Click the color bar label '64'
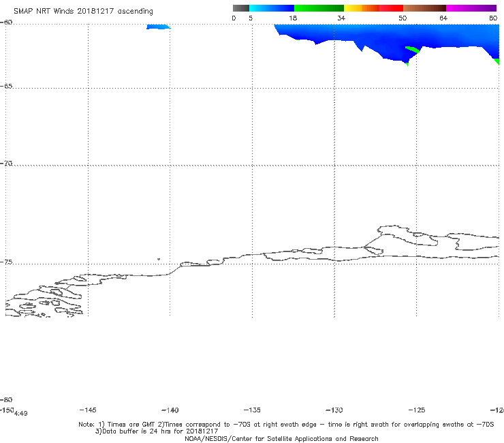Image resolution: width=504 pixels, height=443 pixels. [443, 18]
